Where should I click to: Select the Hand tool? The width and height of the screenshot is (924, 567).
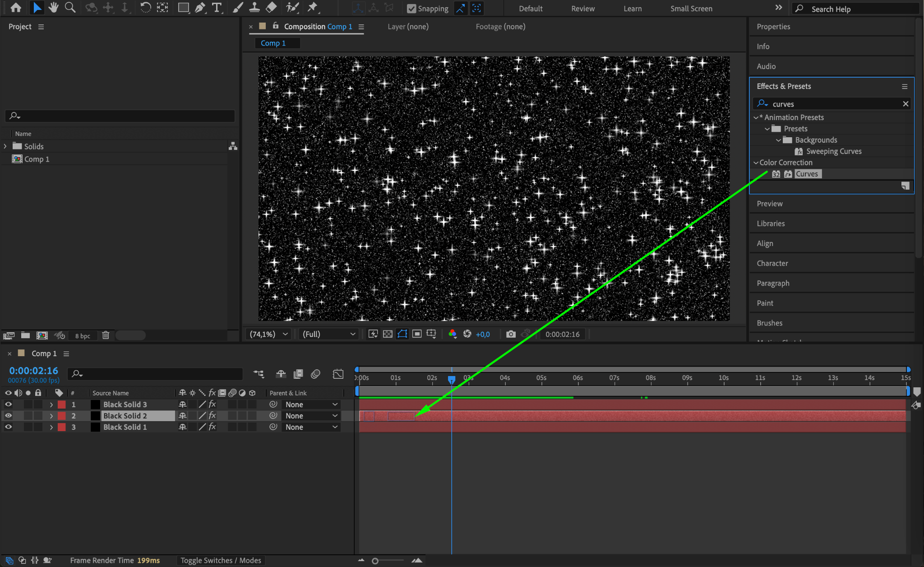(53, 8)
